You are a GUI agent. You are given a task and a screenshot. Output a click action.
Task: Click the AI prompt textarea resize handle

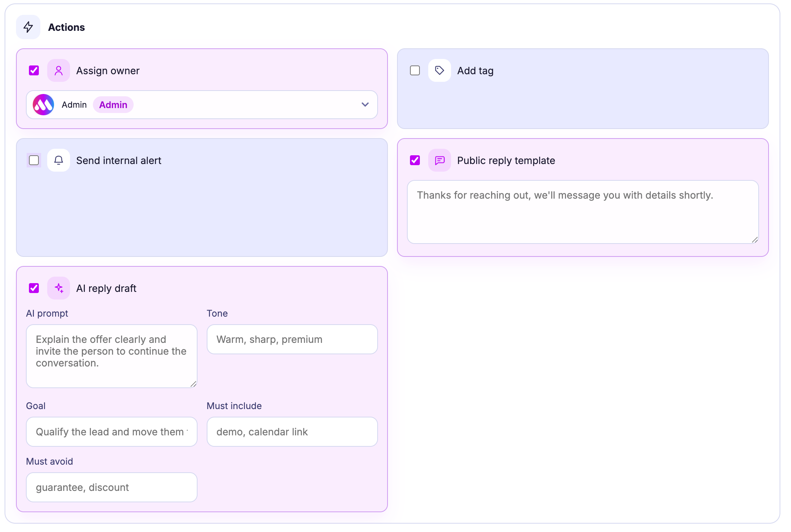tap(193, 384)
